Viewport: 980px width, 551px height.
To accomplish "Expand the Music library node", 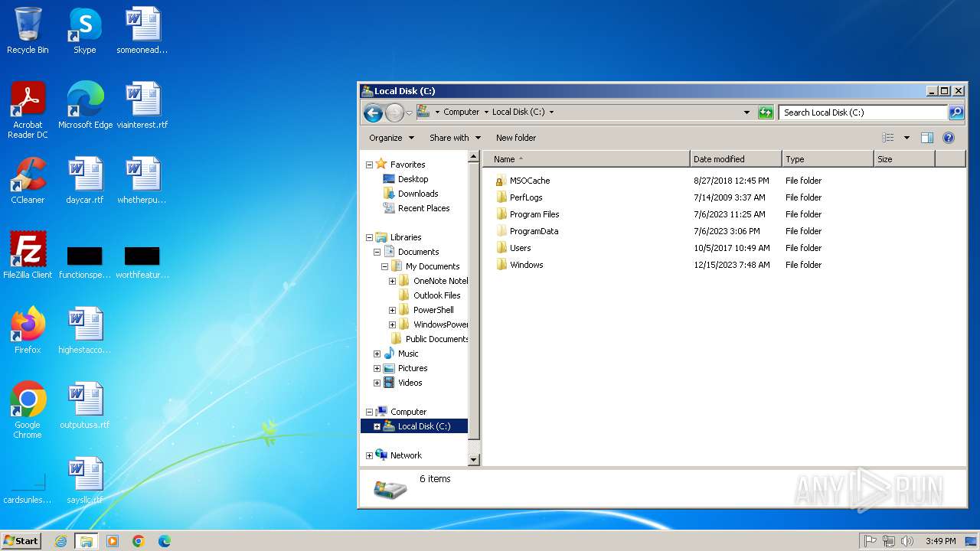I will coord(377,354).
